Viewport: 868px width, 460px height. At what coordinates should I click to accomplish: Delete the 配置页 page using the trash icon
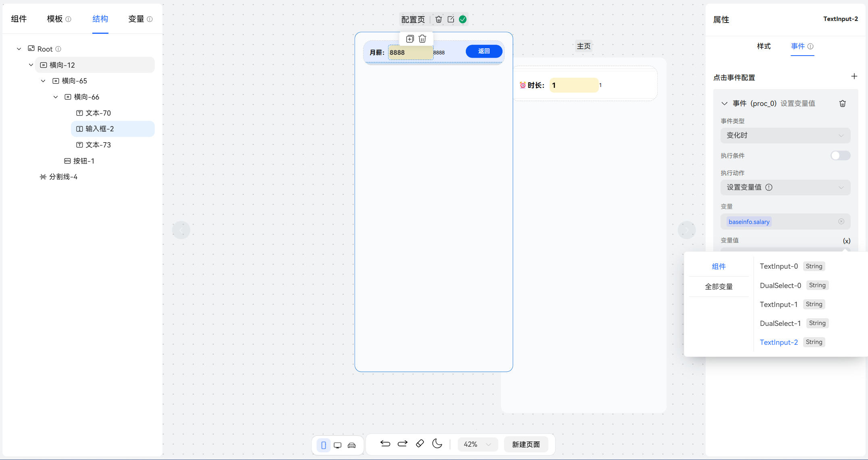click(x=438, y=19)
